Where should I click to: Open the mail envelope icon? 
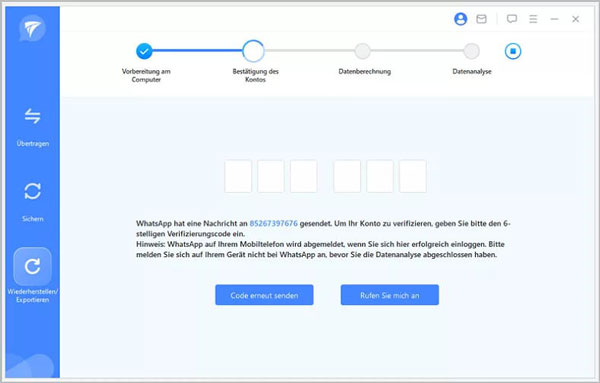481,19
